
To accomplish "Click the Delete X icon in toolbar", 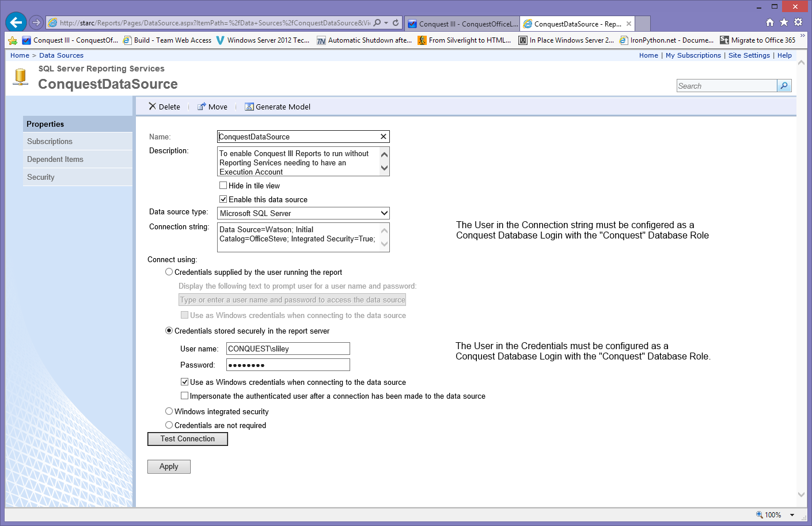I will point(152,106).
